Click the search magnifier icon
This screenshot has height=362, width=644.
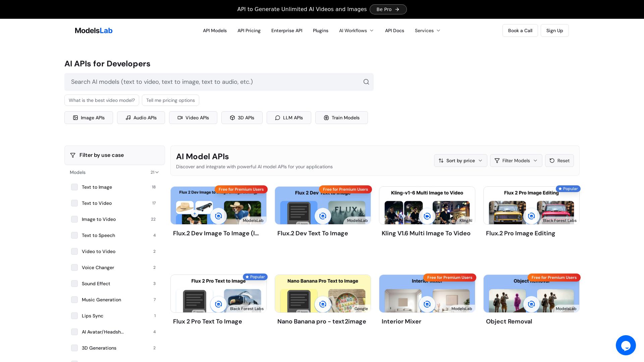(x=366, y=82)
